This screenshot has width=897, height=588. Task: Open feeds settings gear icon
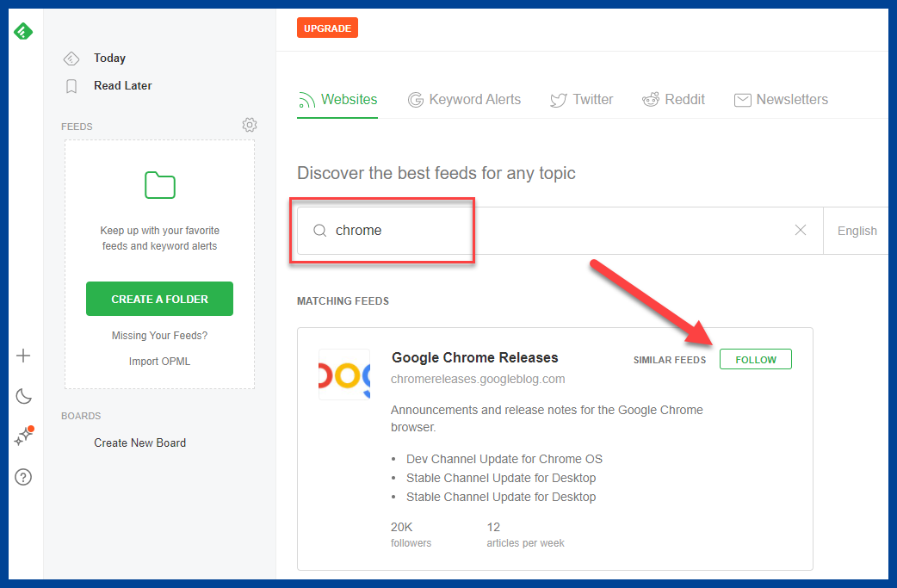click(250, 125)
